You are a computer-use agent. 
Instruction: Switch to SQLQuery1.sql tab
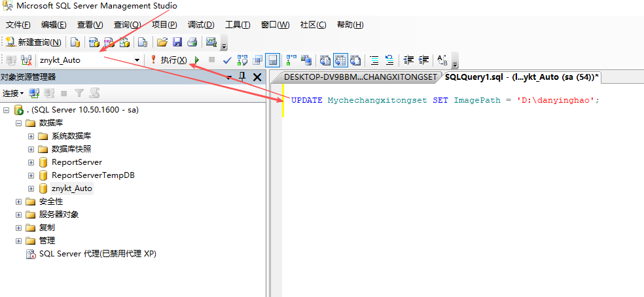522,77
